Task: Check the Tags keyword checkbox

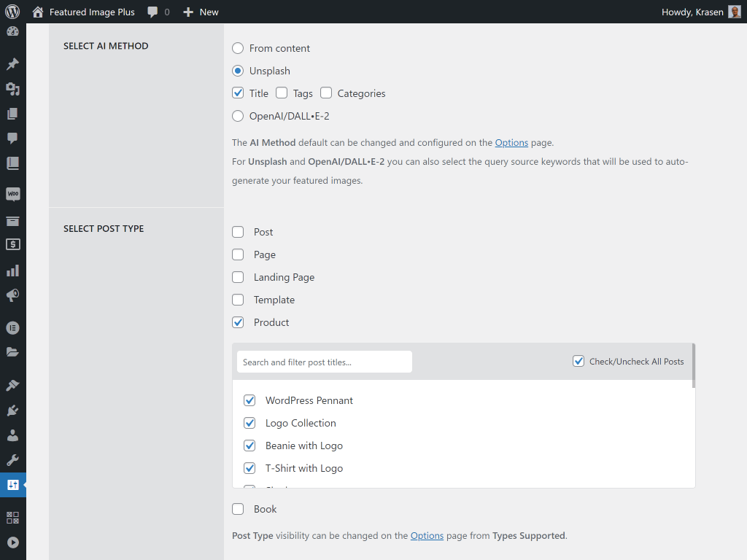Action: pyautogui.click(x=282, y=93)
